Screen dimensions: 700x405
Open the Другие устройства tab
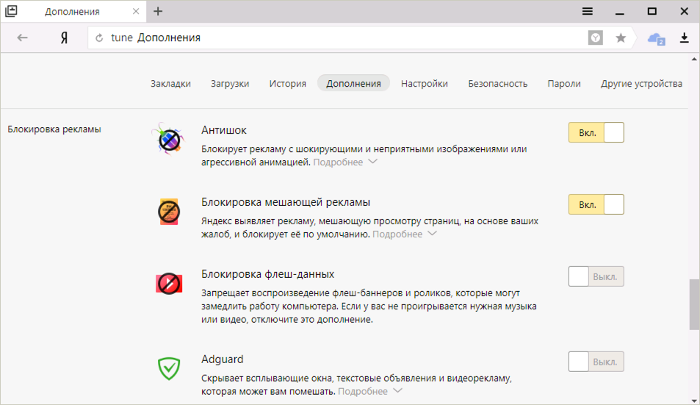641,84
